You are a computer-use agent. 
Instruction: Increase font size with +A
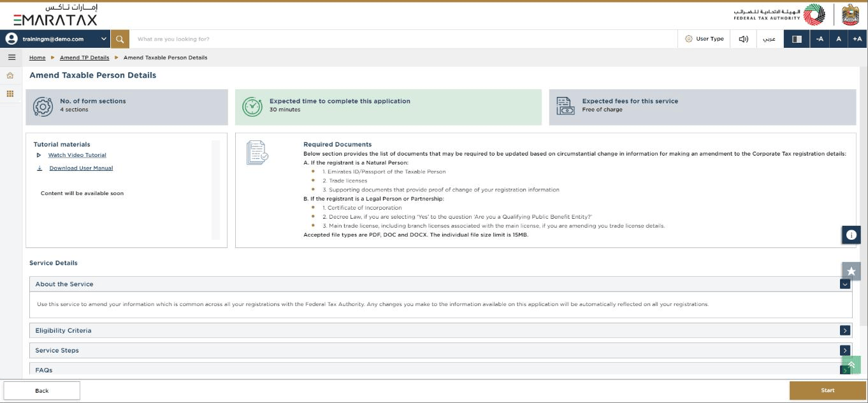pyautogui.click(x=857, y=39)
